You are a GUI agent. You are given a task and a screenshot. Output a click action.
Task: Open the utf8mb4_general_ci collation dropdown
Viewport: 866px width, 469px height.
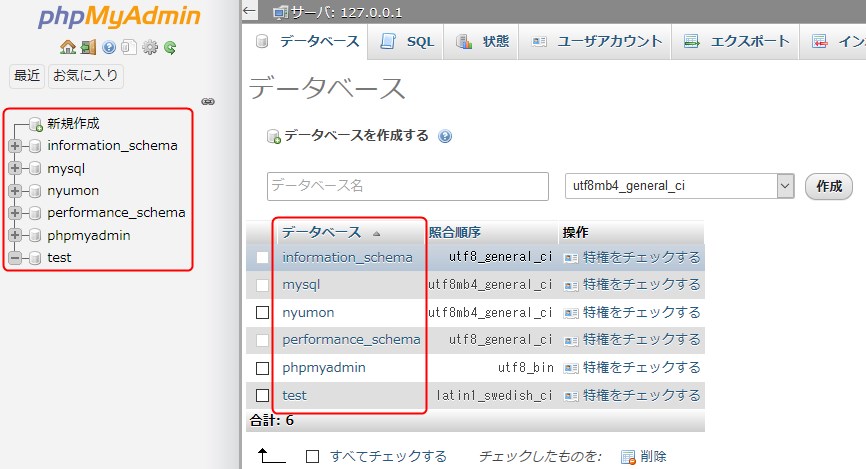click(679, 186)
